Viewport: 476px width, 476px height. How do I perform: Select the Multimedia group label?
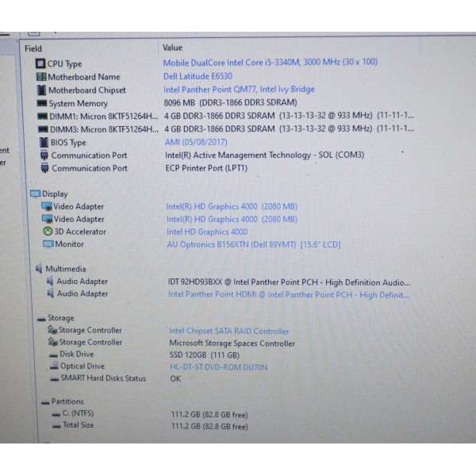[66, 269]
